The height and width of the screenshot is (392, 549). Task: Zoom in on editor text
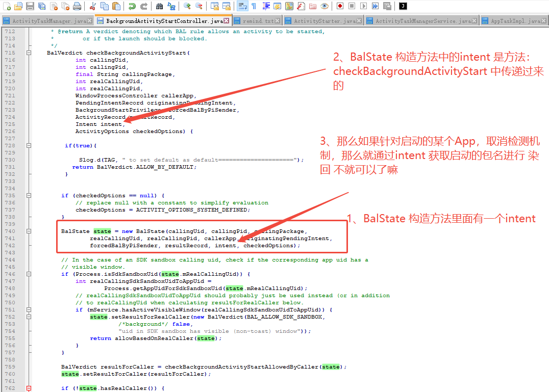187,6
